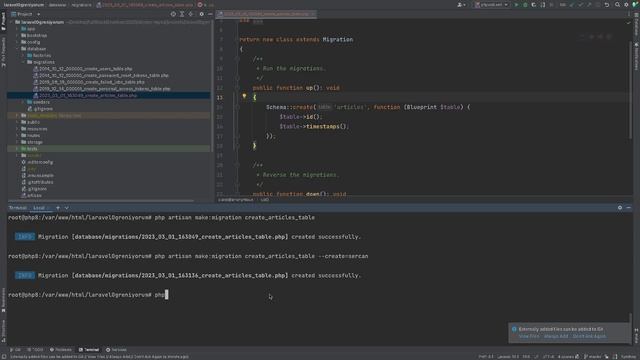Collapse the migrations folder

24,62
